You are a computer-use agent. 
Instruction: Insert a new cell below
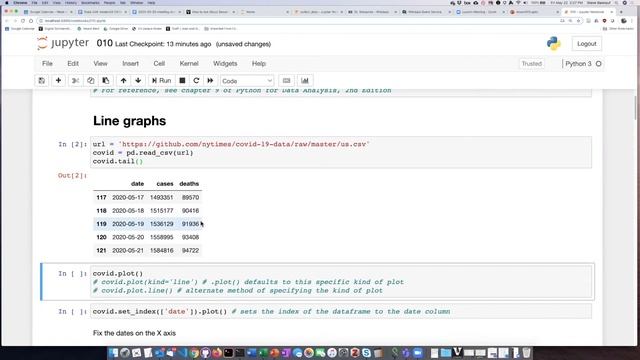click(x=58, y=80)
